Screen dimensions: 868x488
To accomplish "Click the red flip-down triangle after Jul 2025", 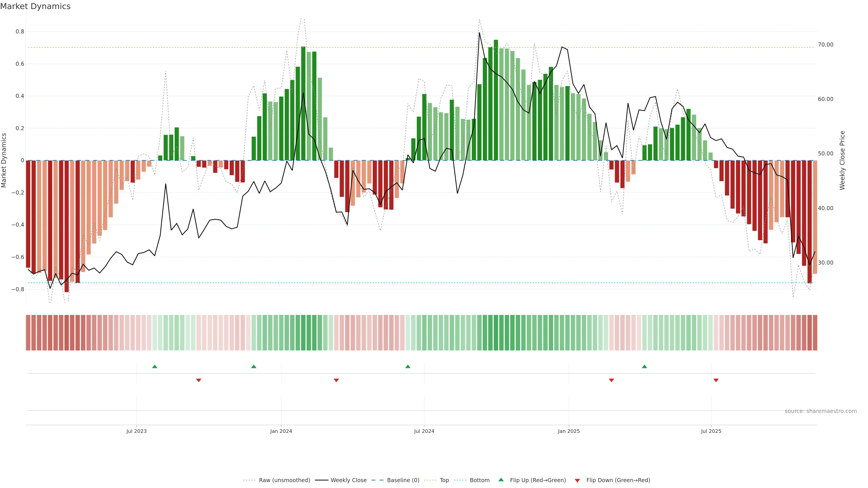I will tap(716, 380).
